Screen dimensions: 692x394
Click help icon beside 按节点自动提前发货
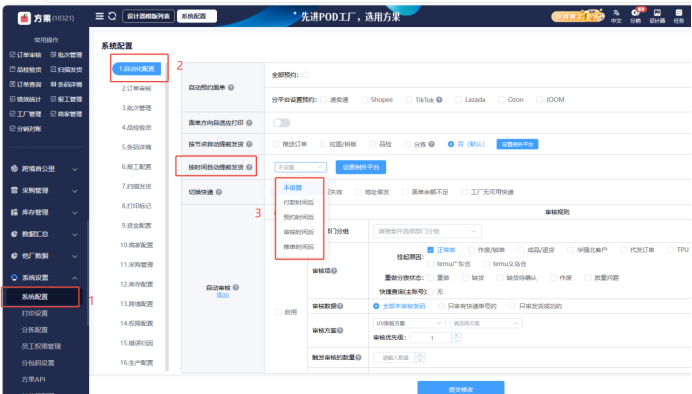pos(249,144)
